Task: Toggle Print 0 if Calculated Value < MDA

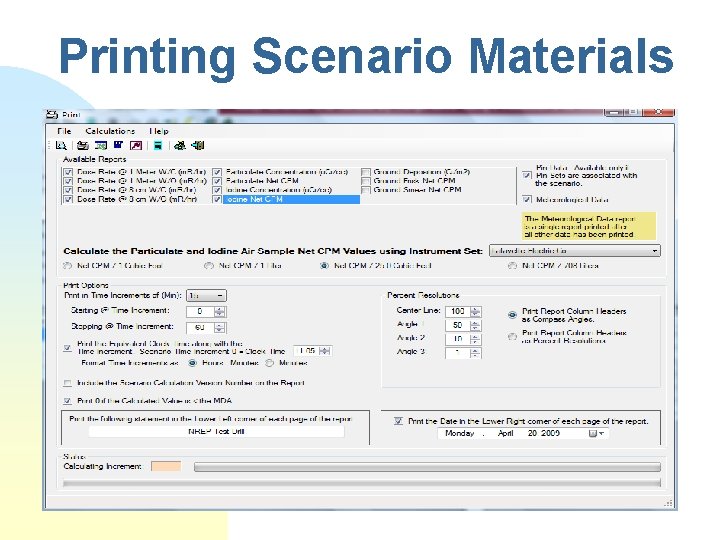Action: click(x=68, y=401)
